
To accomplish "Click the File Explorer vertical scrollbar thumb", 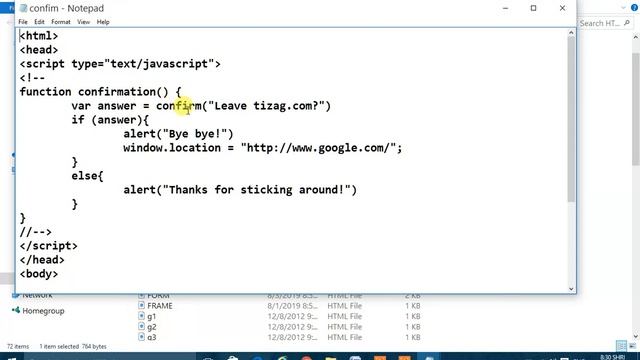I will 636,109.
